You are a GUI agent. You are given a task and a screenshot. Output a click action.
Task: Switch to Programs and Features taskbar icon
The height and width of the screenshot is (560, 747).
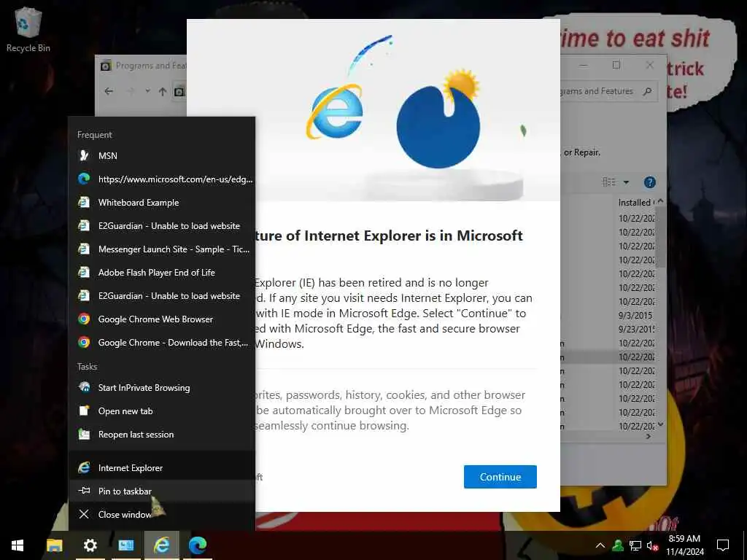pyautogui.click(x=125, y=545)
